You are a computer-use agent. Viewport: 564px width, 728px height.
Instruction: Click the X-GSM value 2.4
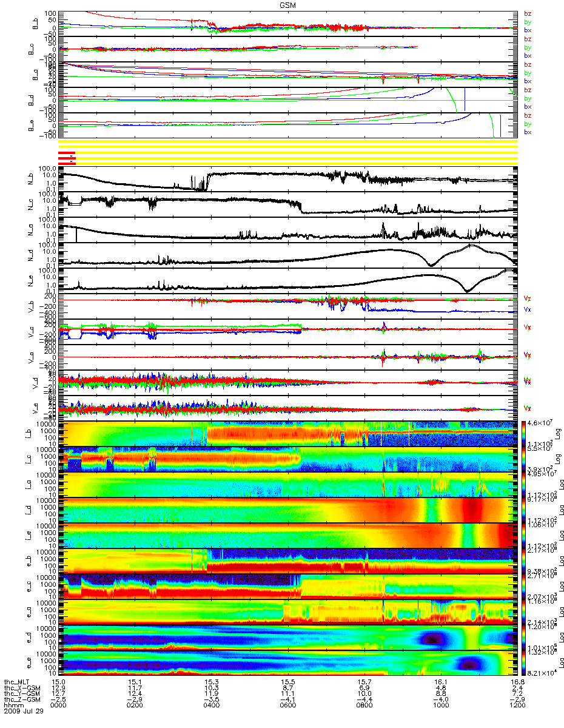tap(517, 688)
